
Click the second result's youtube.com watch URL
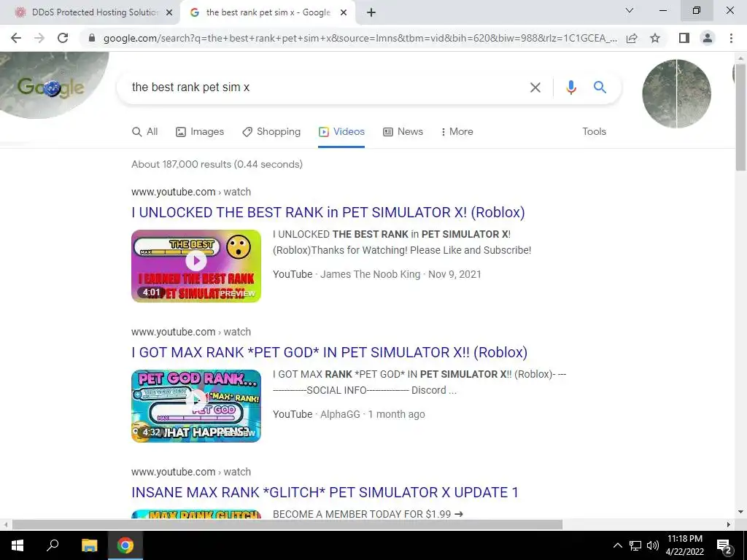coord(191,332)
